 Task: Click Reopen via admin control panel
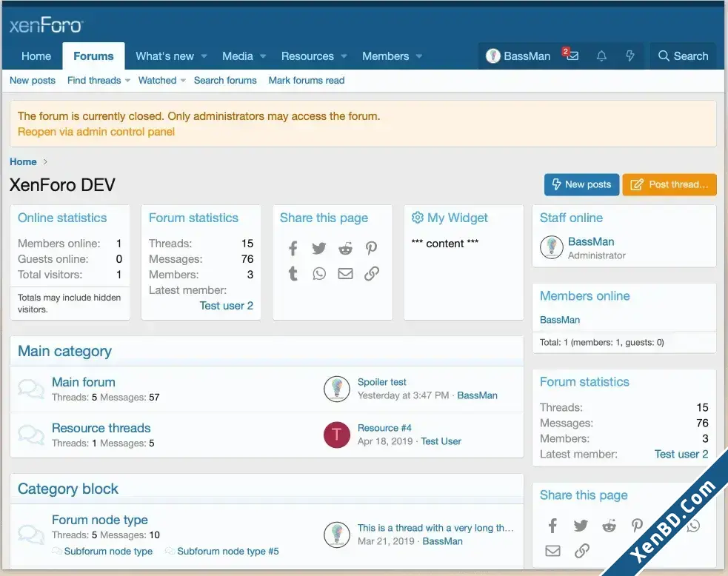(x=96, y=132)
